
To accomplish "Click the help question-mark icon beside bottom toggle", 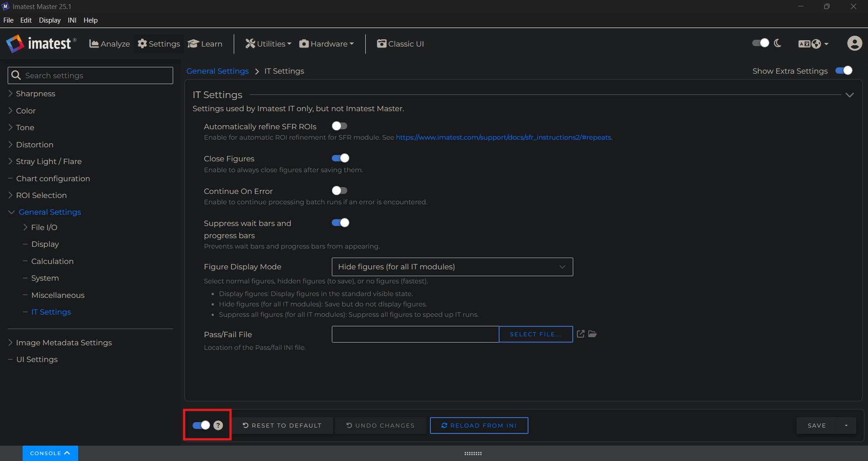I will 218,425.
